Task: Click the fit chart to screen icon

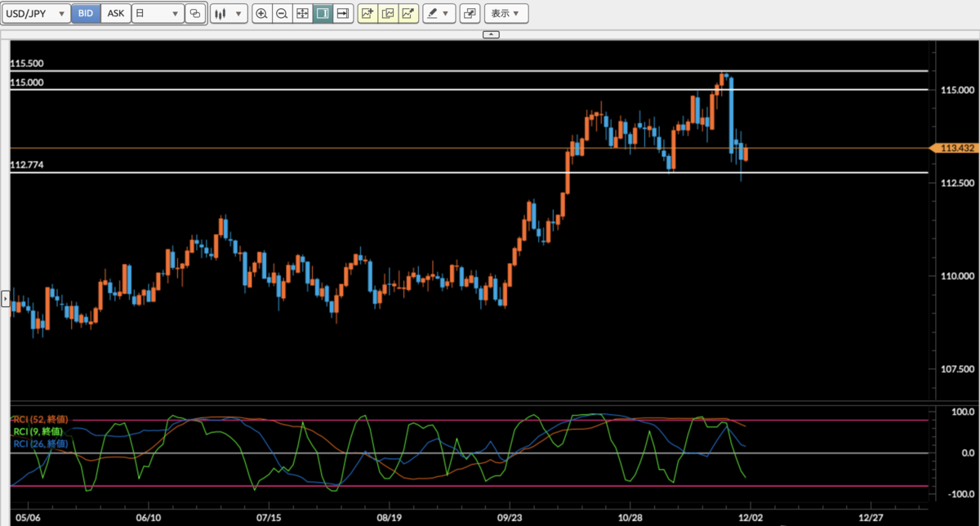Action: [301, 13]
